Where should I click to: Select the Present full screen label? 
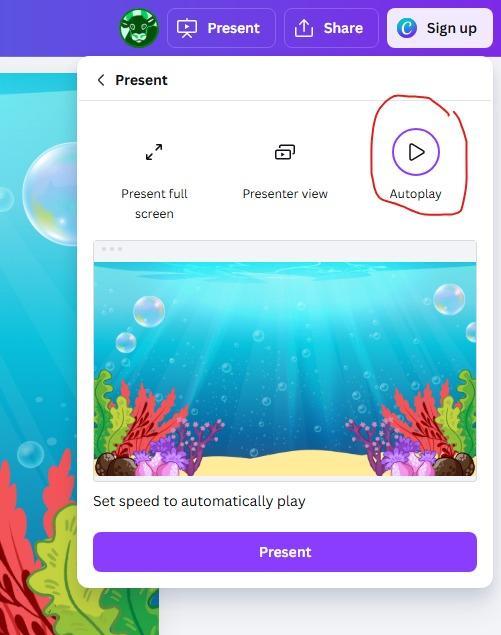[154, 203]
